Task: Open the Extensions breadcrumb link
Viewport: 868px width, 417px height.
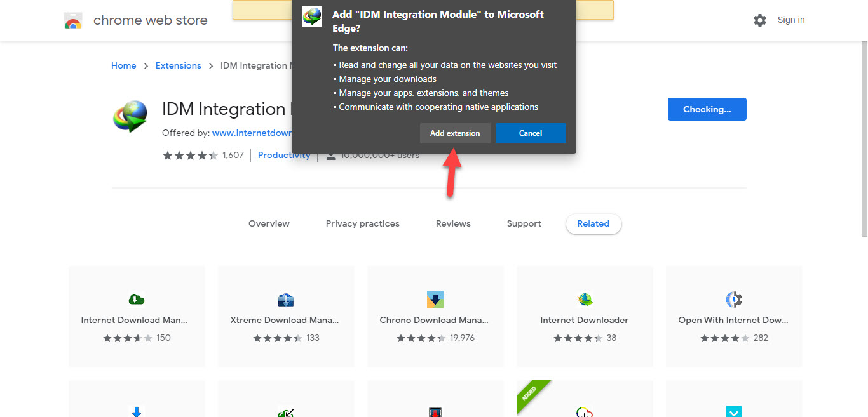Action: tap(178, 65)
